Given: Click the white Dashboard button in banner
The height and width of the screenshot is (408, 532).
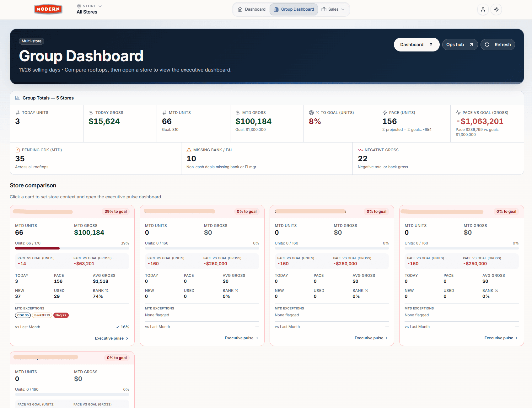Looking at the screenshot, I should 416,45.
